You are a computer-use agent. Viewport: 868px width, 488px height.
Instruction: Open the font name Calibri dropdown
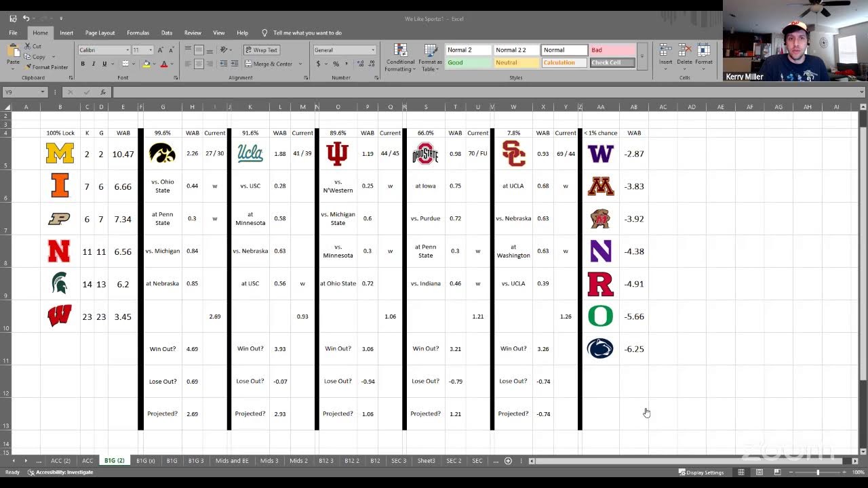(127, 50)
